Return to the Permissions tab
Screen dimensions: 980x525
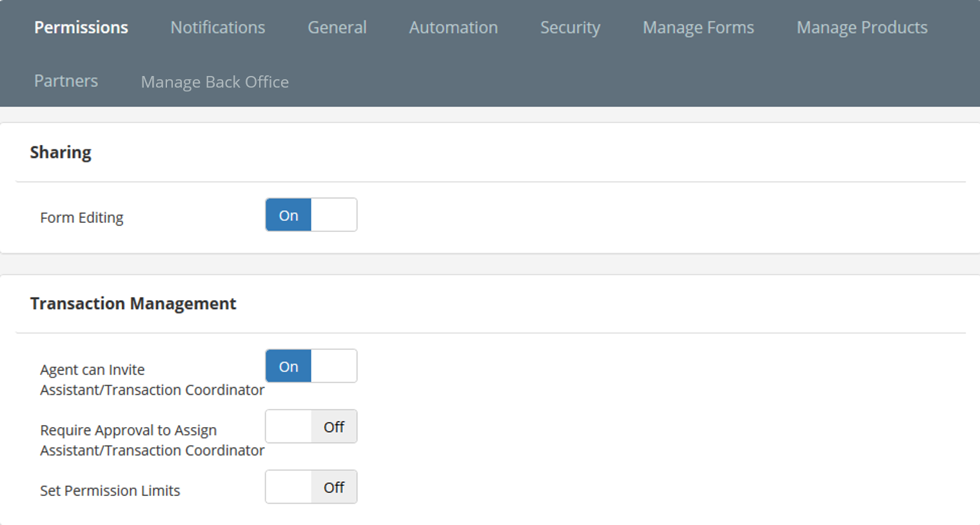click(x=81, y=27)
